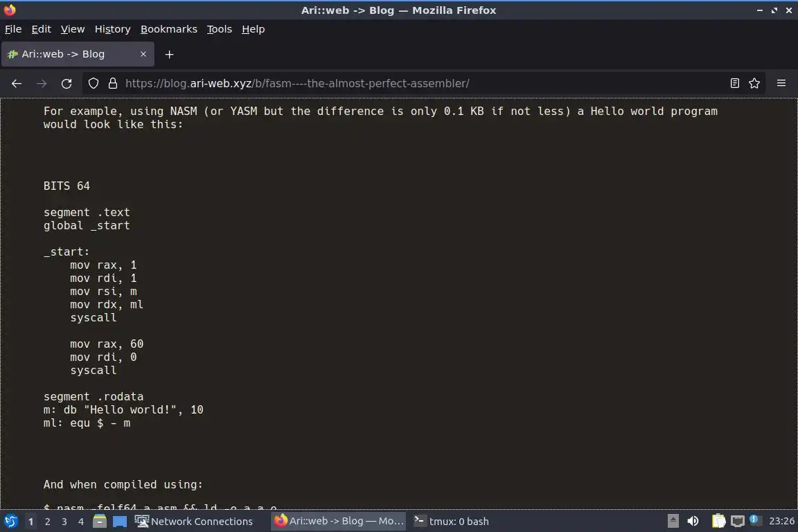Click the Firefox logo in the title bar
Viewport: 798px width, 532px height.
click(10, 10)
